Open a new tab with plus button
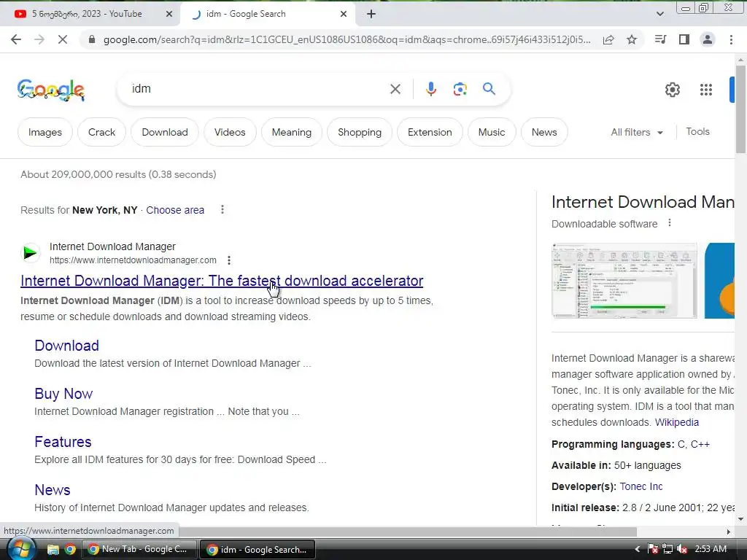This screenshot has height=560, width=747. pos(371,15)
